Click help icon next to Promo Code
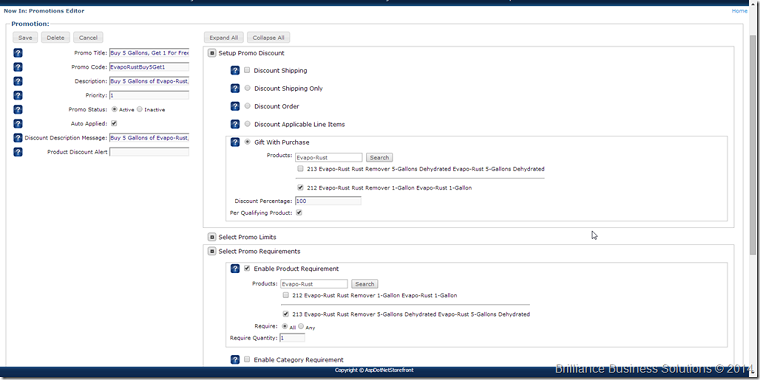 pyautogui.click(x=18, y=67)
